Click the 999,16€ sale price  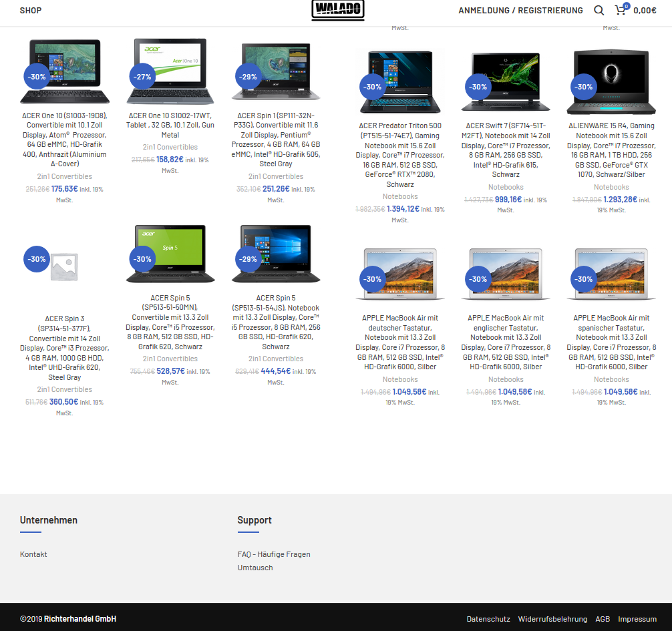(508, 200)
